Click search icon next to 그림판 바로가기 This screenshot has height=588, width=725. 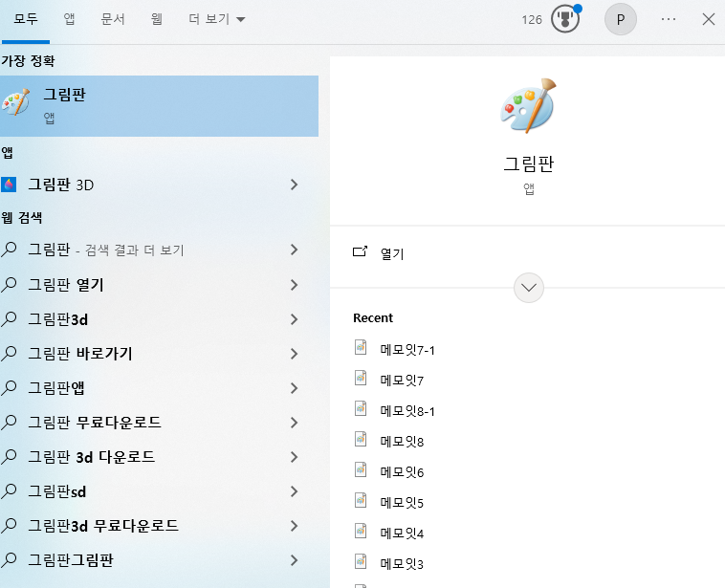click(9, 354)
